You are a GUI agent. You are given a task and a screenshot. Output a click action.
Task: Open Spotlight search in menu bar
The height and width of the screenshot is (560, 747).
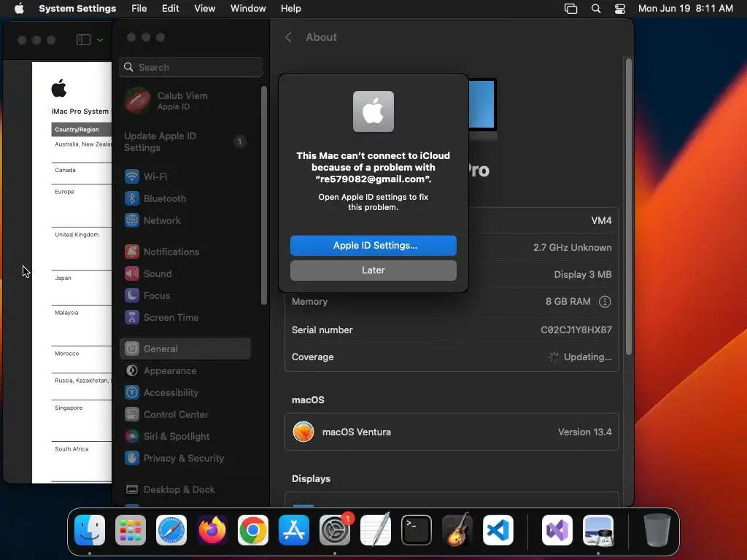coord(596,9)
